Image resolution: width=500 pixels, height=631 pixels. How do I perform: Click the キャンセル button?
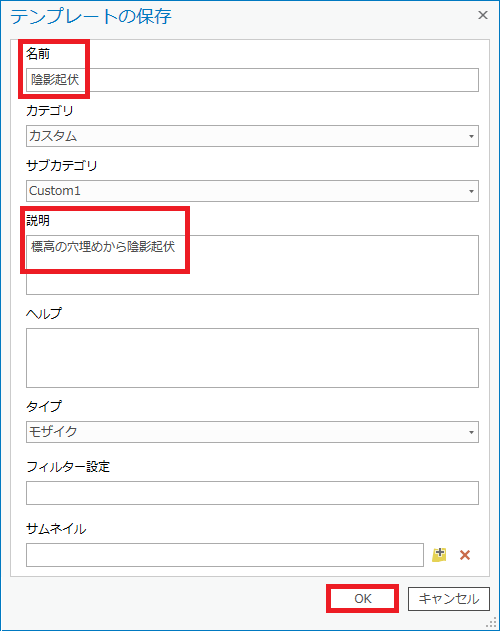449,599
